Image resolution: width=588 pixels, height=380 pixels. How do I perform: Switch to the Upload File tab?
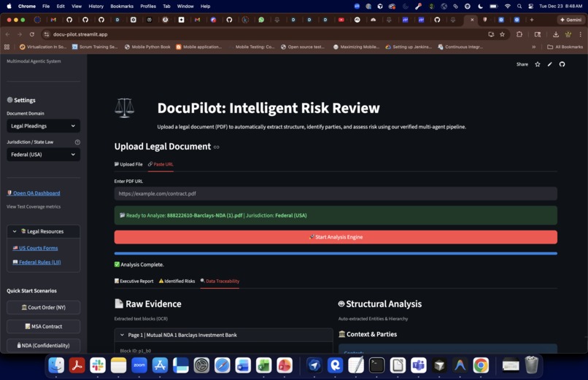click(x=128, y=164)
